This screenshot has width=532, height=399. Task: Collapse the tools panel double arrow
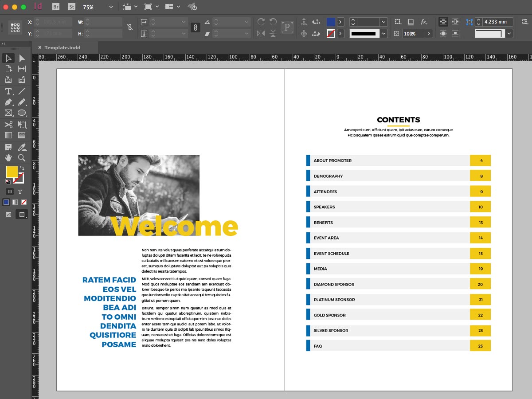point(4,43)
